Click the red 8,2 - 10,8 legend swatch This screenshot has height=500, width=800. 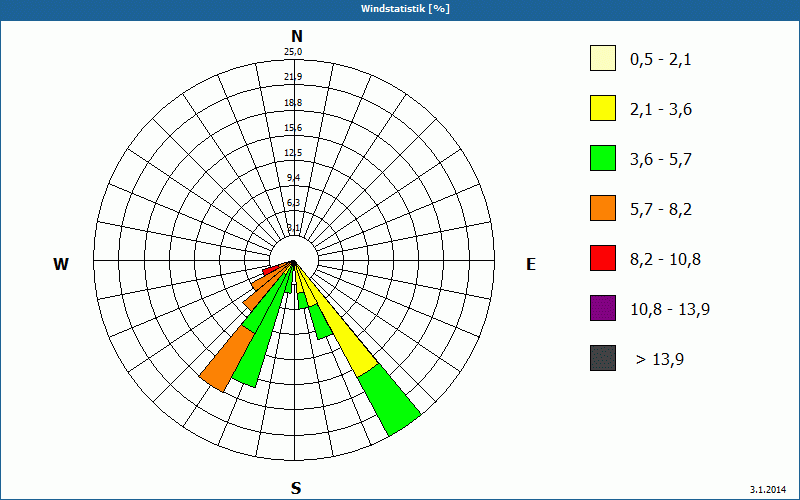(x=603, y=258)
